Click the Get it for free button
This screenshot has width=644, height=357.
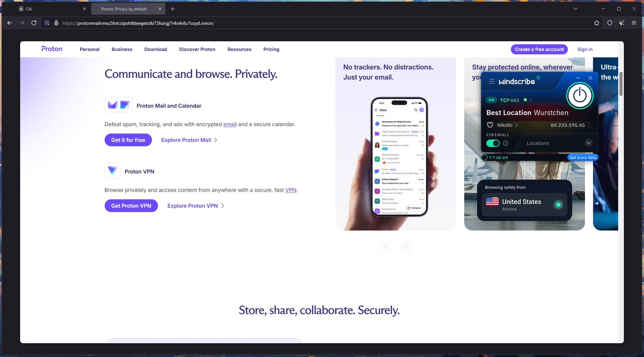point(128,140)
